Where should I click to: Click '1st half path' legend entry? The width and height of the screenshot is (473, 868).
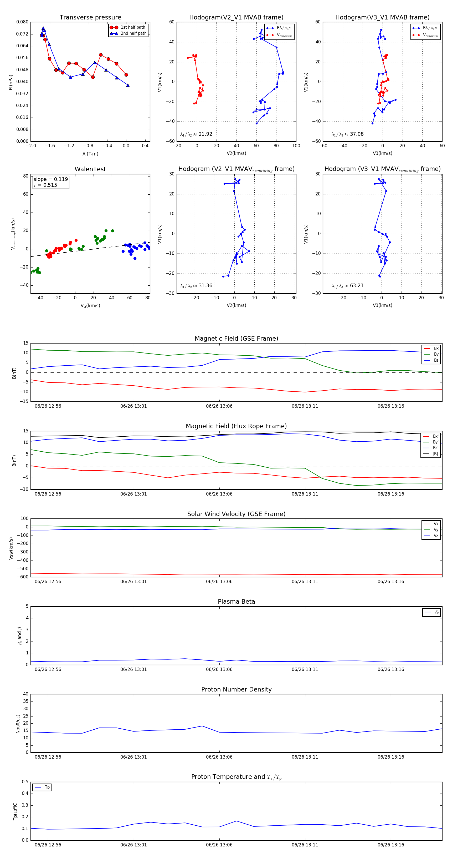tap(128, 27)
